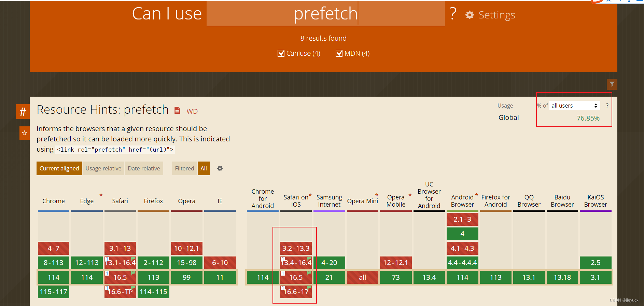Select Samsung Internet 4-20 cell
This screenshot has height=306, width=644.
329,263
